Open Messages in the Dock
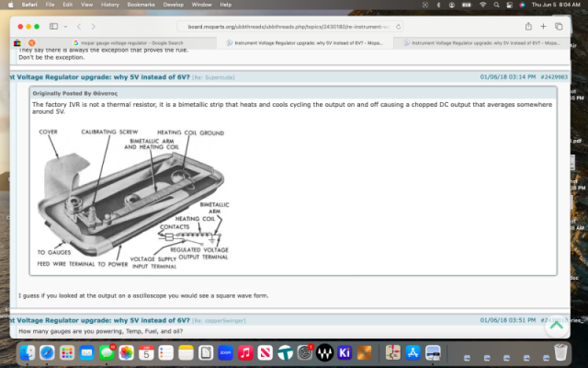 (107, 353)
